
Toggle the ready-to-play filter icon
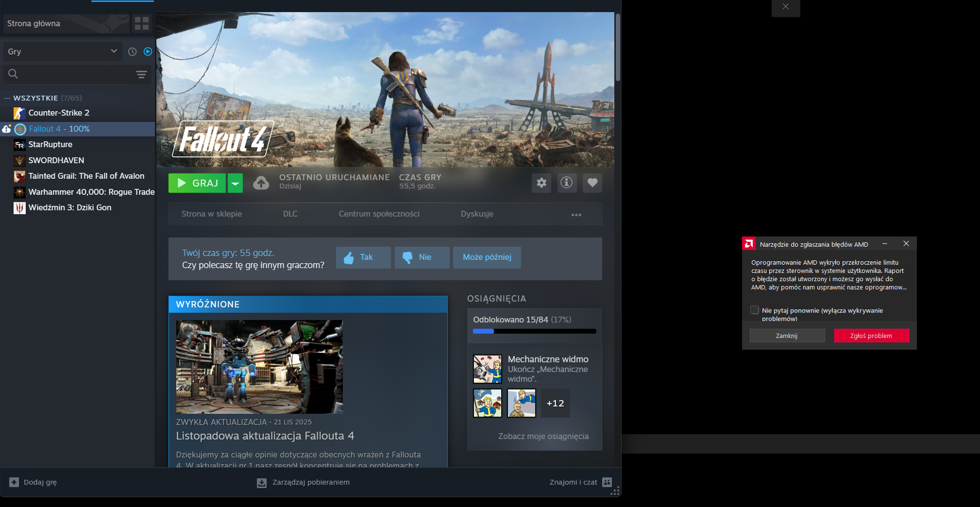point(148,51)
